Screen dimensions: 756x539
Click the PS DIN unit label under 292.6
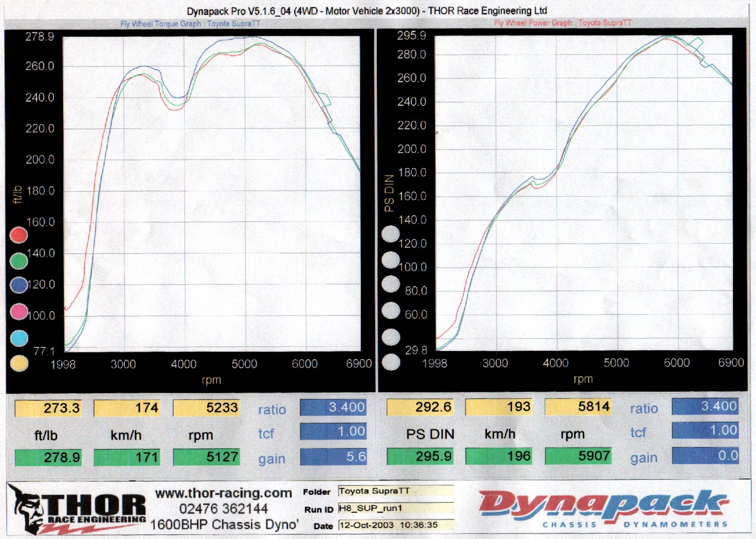(430, 434)
